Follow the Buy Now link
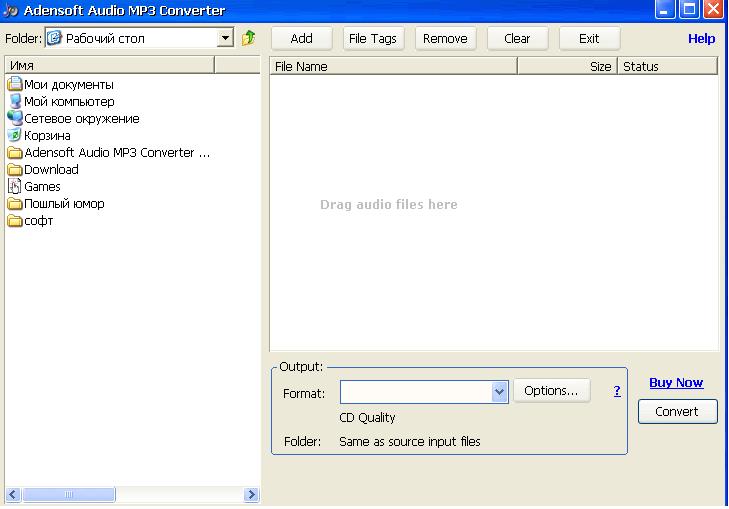This screenshot has width=729, height=509. 676,383
